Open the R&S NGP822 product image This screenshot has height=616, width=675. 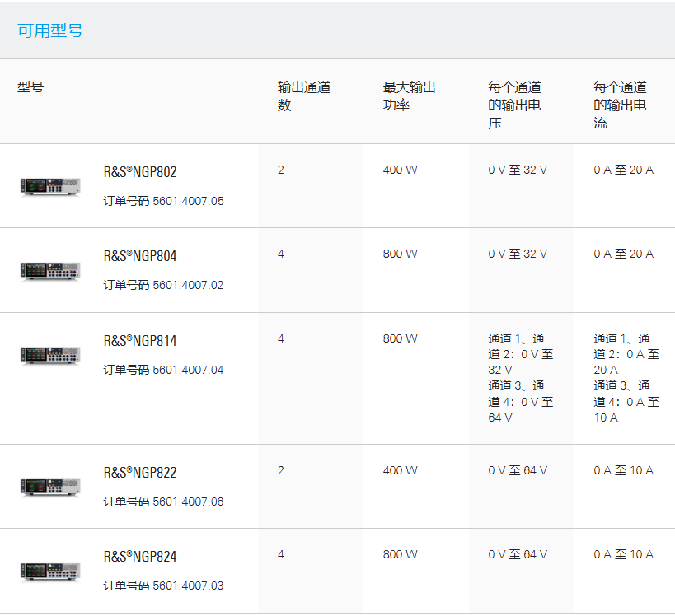[x=51, y=487]
